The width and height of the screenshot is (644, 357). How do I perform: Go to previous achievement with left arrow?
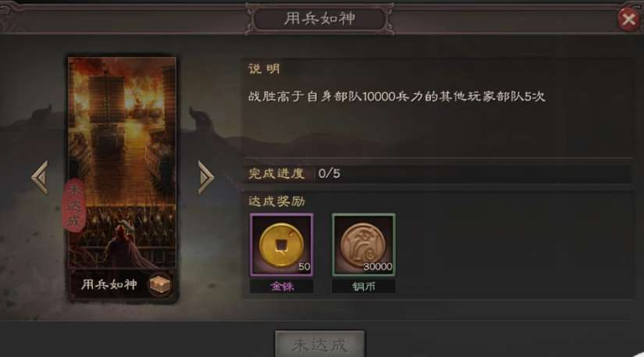coord(41,177)
